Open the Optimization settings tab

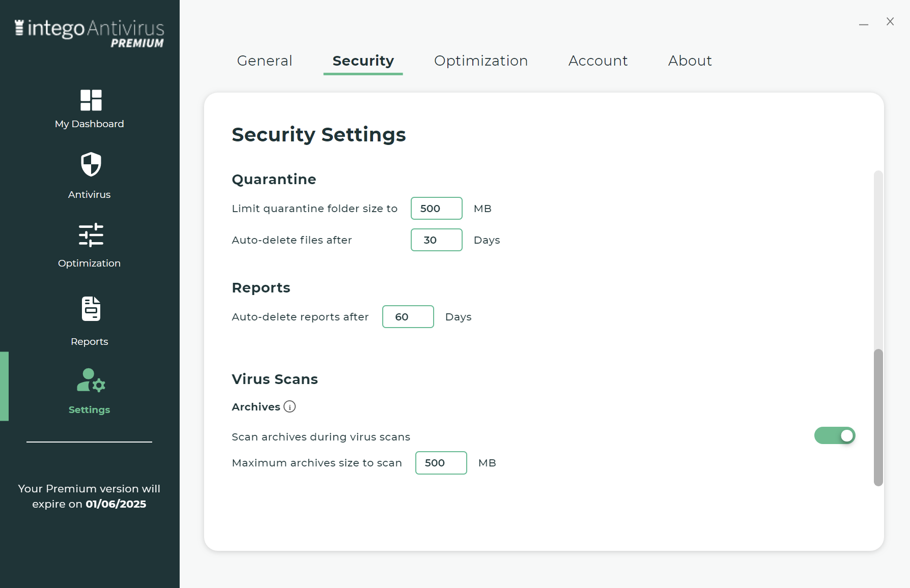tap(481, 61)
